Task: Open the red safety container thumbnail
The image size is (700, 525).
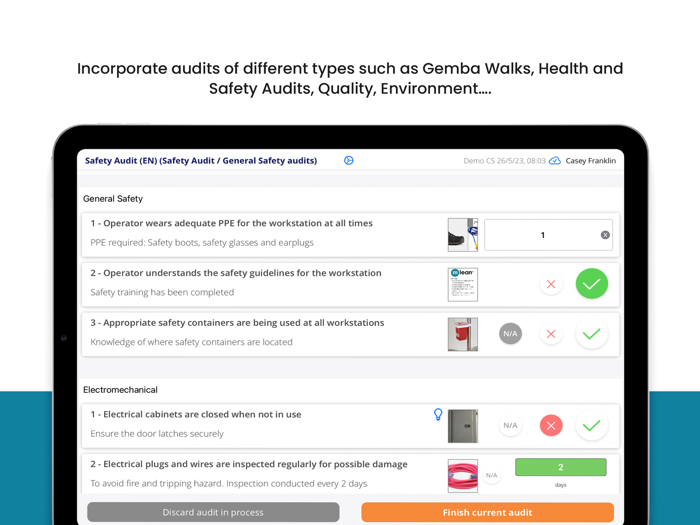Action: click(x=462, y=334)
